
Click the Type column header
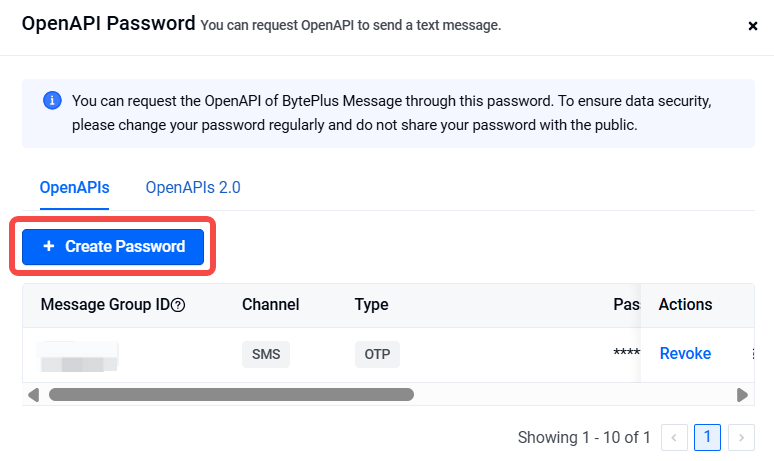[x=371, y=305]
